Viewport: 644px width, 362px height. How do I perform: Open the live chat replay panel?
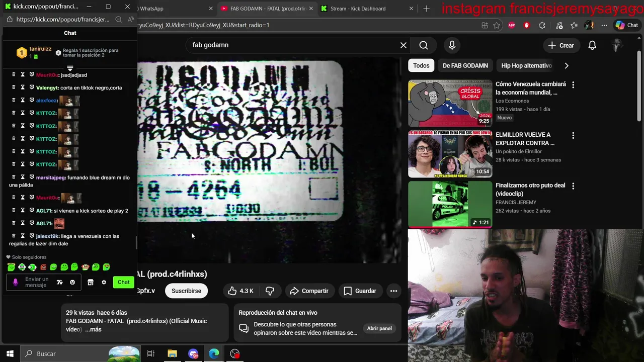(379, 328)
